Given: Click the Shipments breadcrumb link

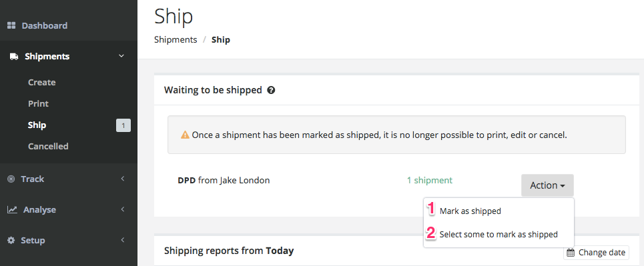Looking at the screenshot, I should 176,40.
